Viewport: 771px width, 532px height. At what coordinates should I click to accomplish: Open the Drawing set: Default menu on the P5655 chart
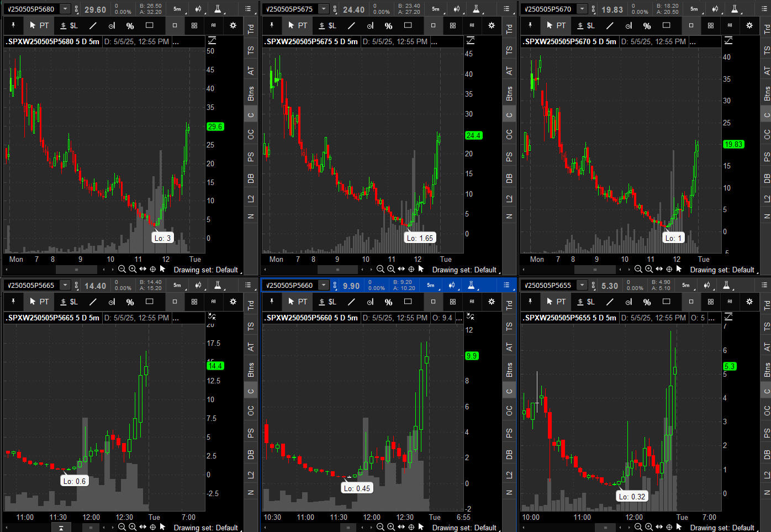(722, 528)
